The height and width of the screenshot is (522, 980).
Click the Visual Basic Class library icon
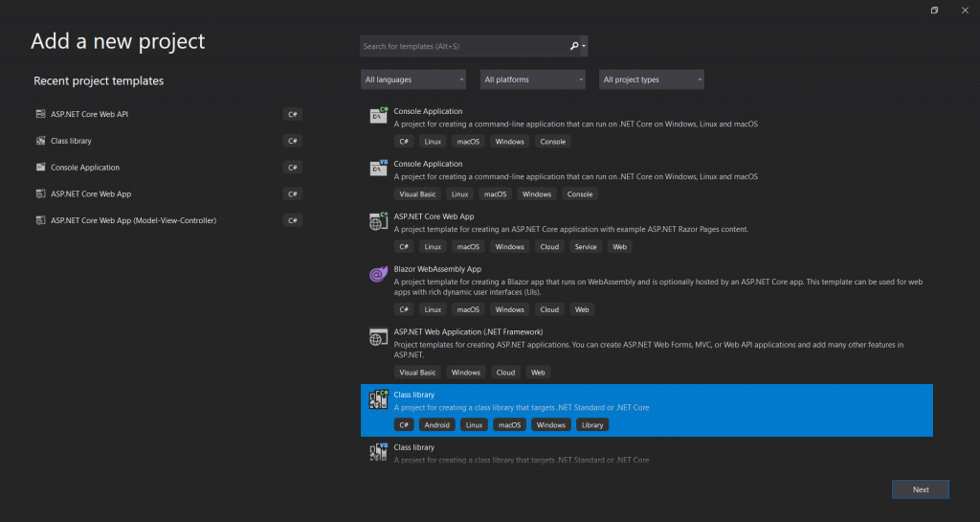point(379,452)
